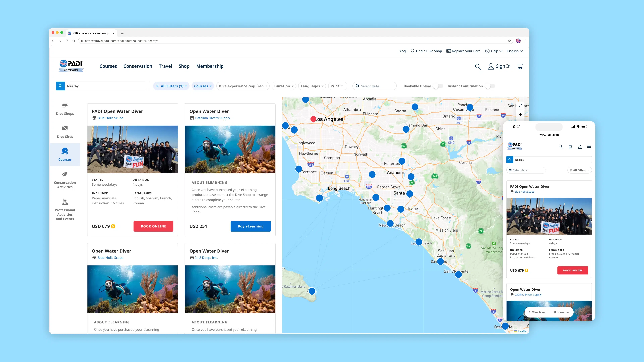The width and height of the screenshot is (644, 362).
Task: Click the red BOOK ONLINE button on desktop
Action: [x=153, y=226]
